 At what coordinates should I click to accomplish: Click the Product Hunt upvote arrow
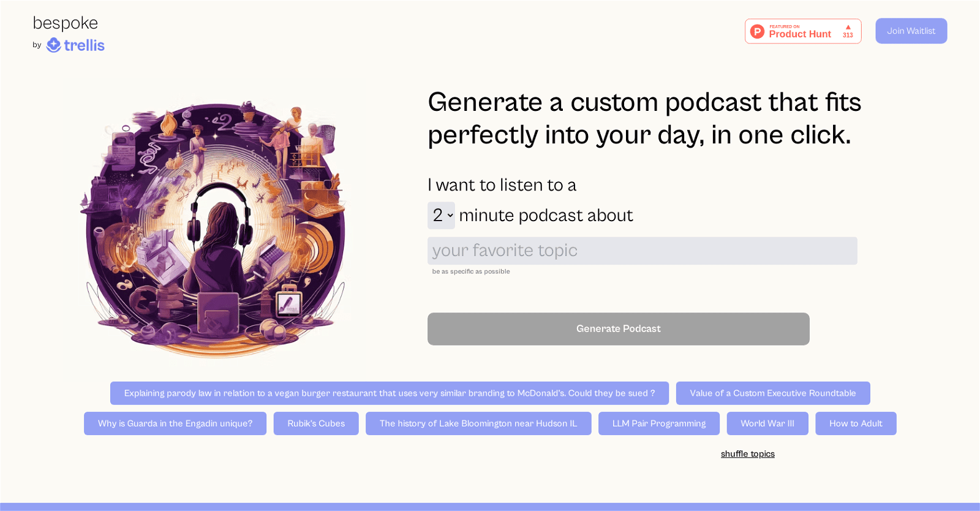848,28
